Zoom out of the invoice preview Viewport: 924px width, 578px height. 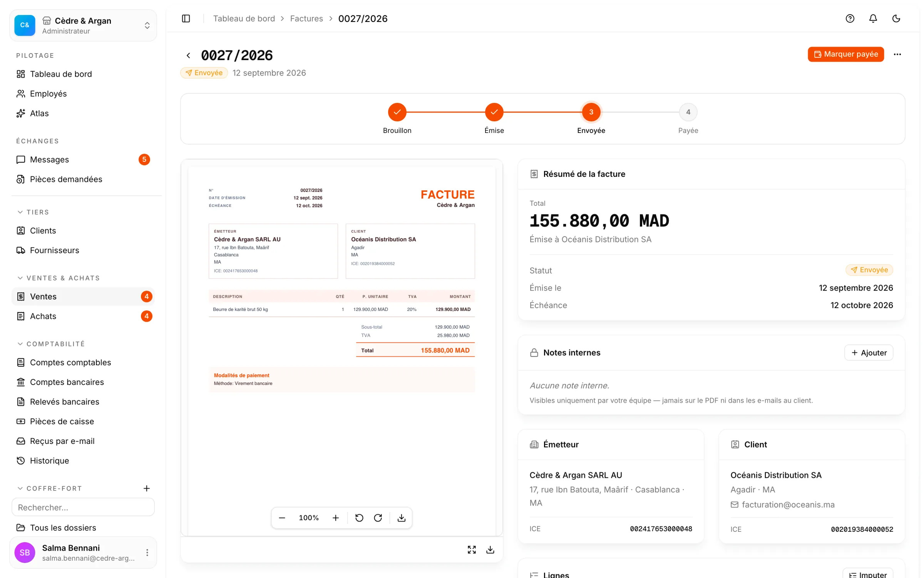point(282,518)
